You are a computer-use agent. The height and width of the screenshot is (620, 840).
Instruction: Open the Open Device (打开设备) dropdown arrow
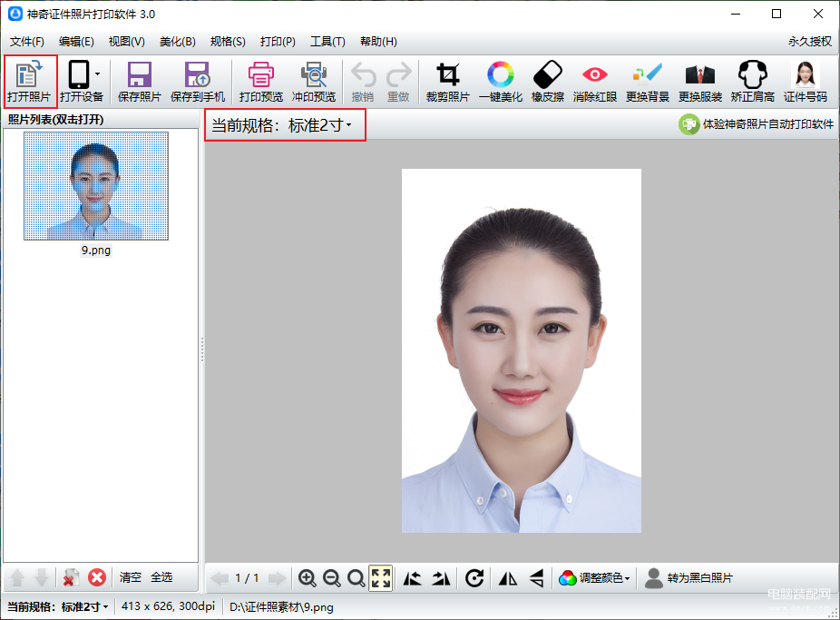97,74
